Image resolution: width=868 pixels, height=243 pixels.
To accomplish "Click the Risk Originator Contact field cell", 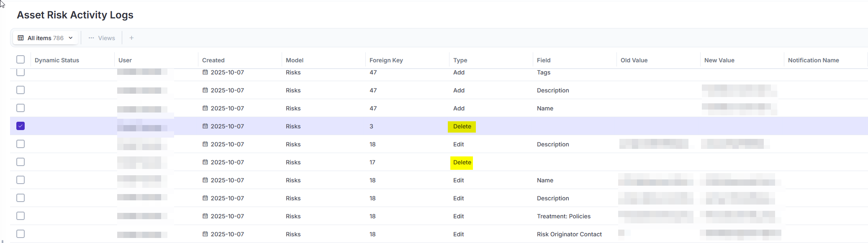I will tap(569, 234).
